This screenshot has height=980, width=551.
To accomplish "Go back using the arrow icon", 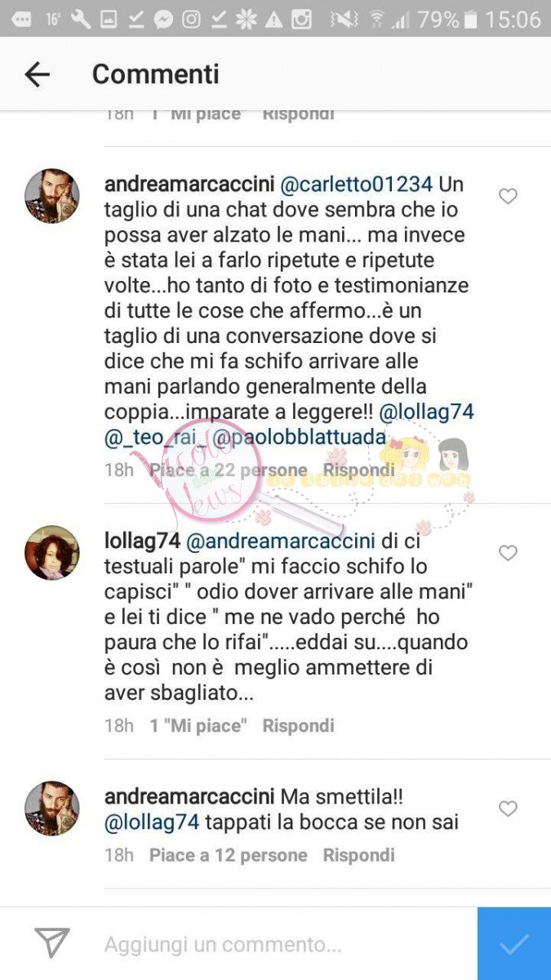I will click(38, 74).
